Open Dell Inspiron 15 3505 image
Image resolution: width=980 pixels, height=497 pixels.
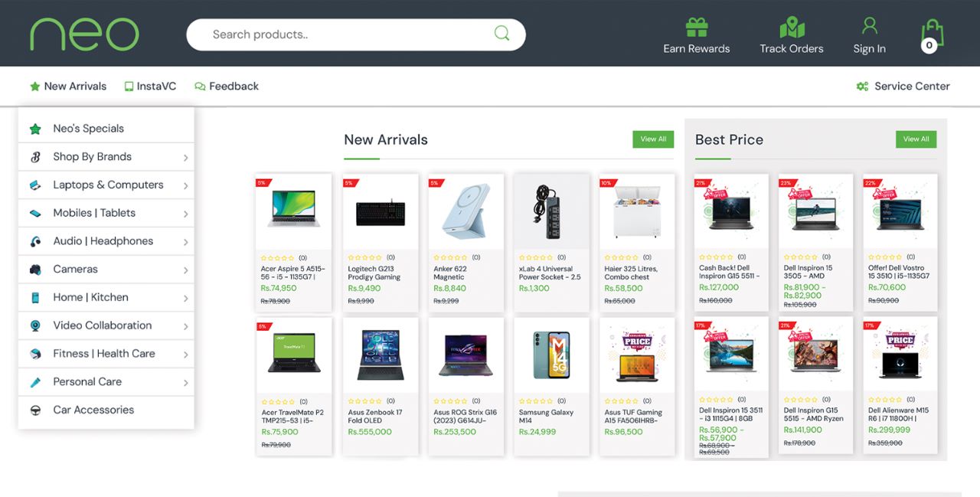coord(816,212)
